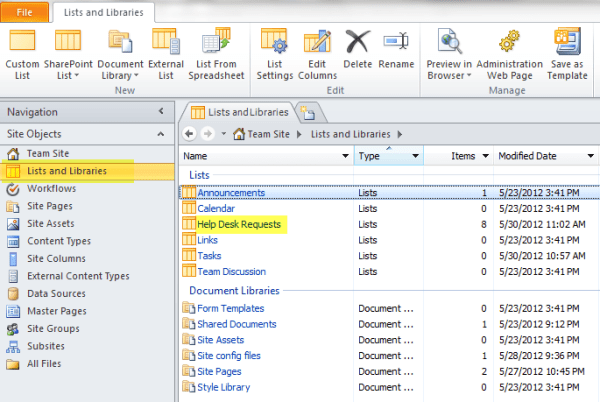Open the Shared Documents library
Screen dimensions: 600x402
tap(236, 324)
